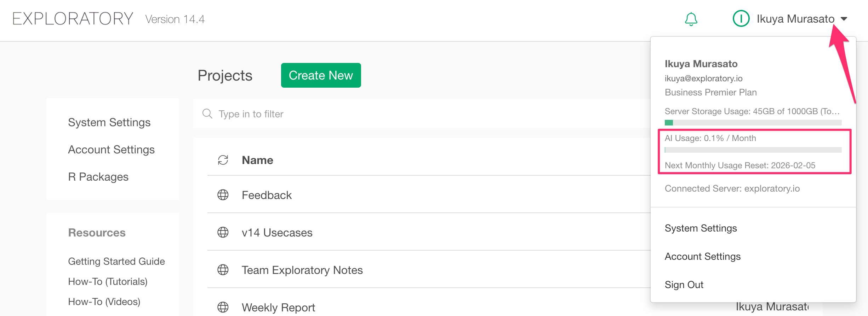Viewport: 868px width, 316px height.
Task: Click the Server Storage Usage progress bar
Action: tap(753, 123)
